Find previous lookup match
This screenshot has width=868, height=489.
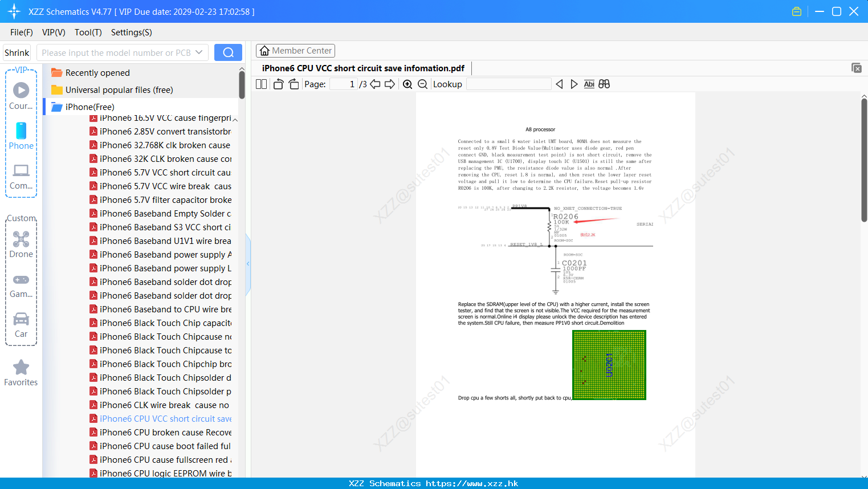[559, 84]
